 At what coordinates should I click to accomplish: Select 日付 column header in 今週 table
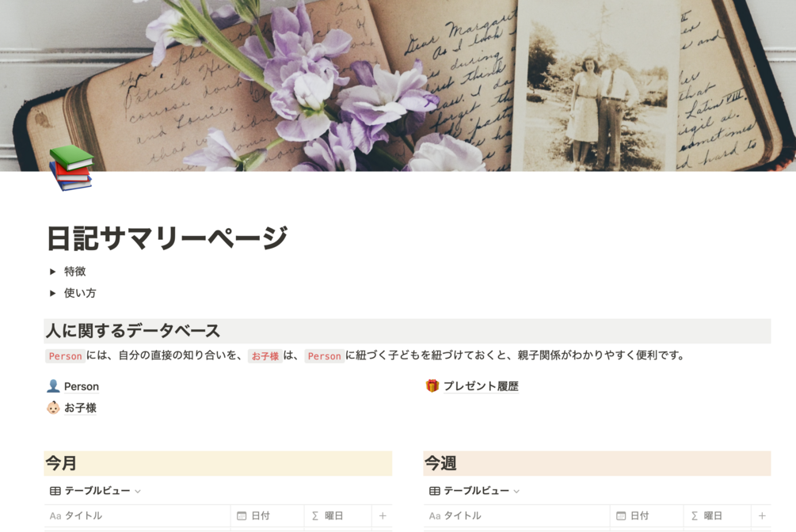(x=646, y=515)
